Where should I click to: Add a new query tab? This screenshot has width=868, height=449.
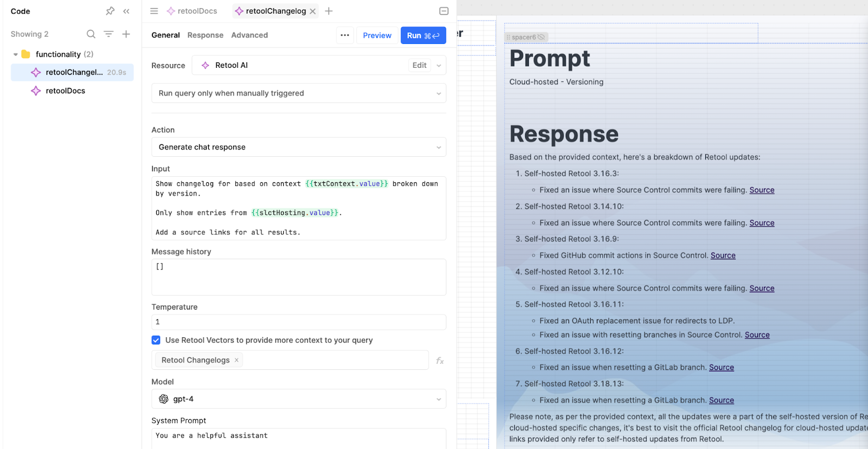click(329, 11)
